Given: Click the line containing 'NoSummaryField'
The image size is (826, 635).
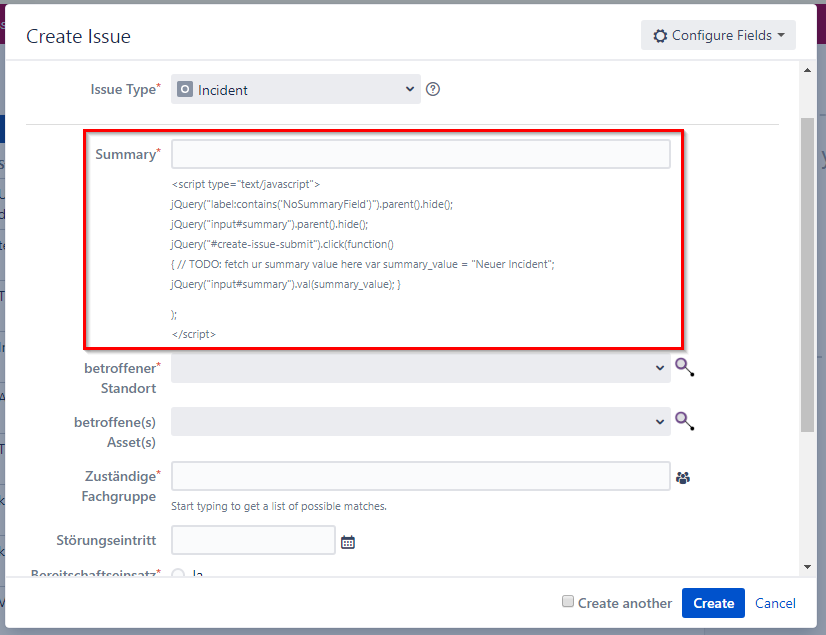Looking at the screenshot, I should [x=312, y=204].
